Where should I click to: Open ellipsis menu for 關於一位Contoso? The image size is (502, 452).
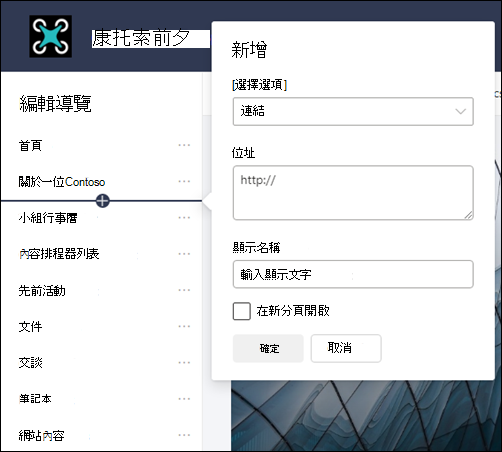[x=184, y=182]
